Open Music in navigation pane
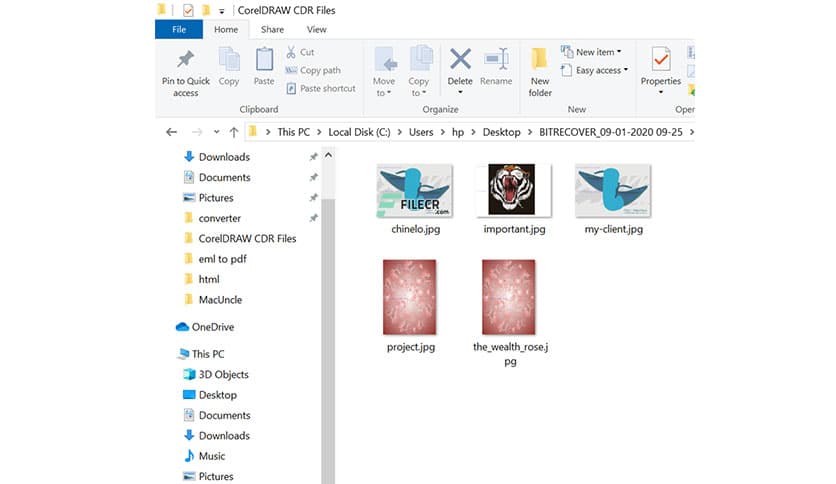The image size is (836, 484). point(205,456)
